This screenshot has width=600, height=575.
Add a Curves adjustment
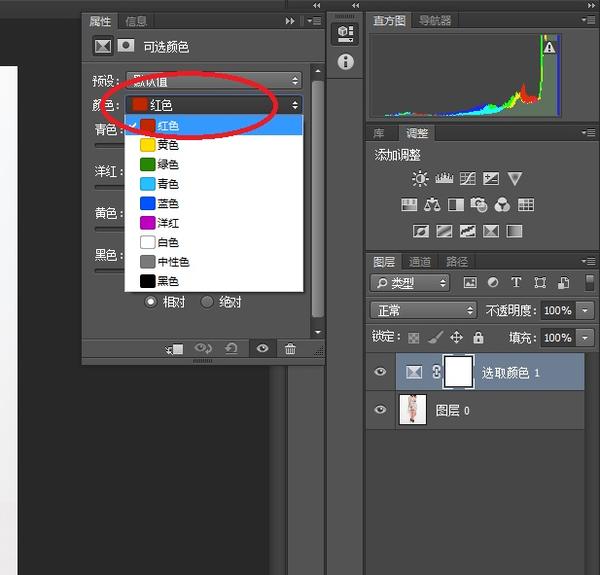coord(468,178)
